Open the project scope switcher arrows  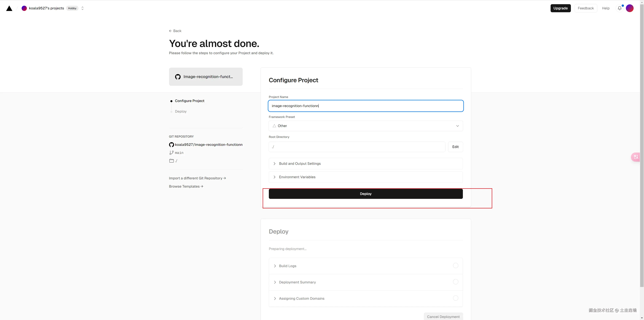pyautogui.click(x=83, y=8)
